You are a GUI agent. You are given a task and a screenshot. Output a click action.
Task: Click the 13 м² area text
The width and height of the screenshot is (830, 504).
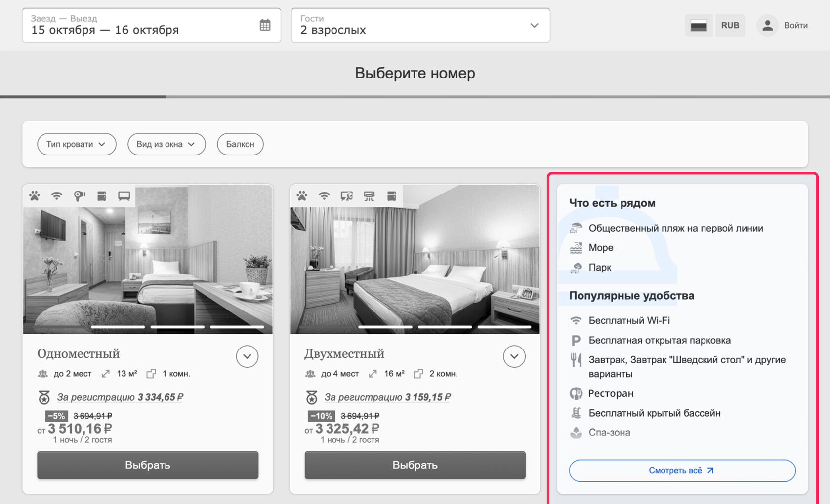tap(127, 374)
